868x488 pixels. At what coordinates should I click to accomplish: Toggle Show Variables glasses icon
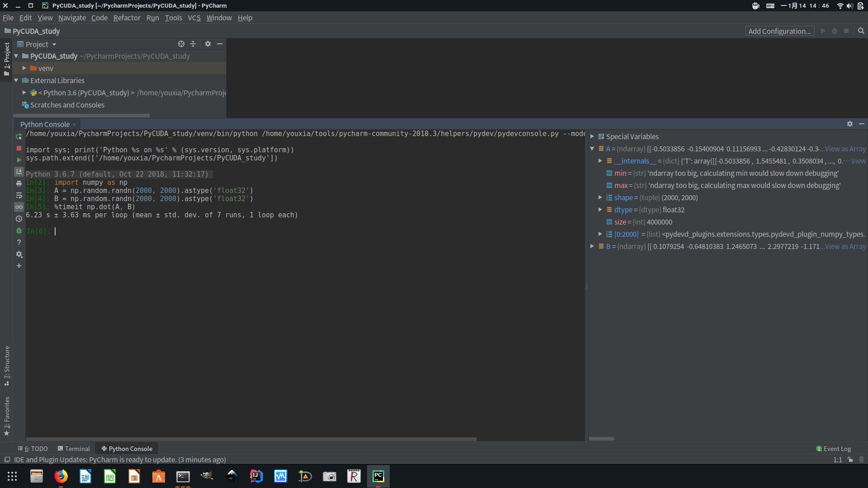point(19,207)
